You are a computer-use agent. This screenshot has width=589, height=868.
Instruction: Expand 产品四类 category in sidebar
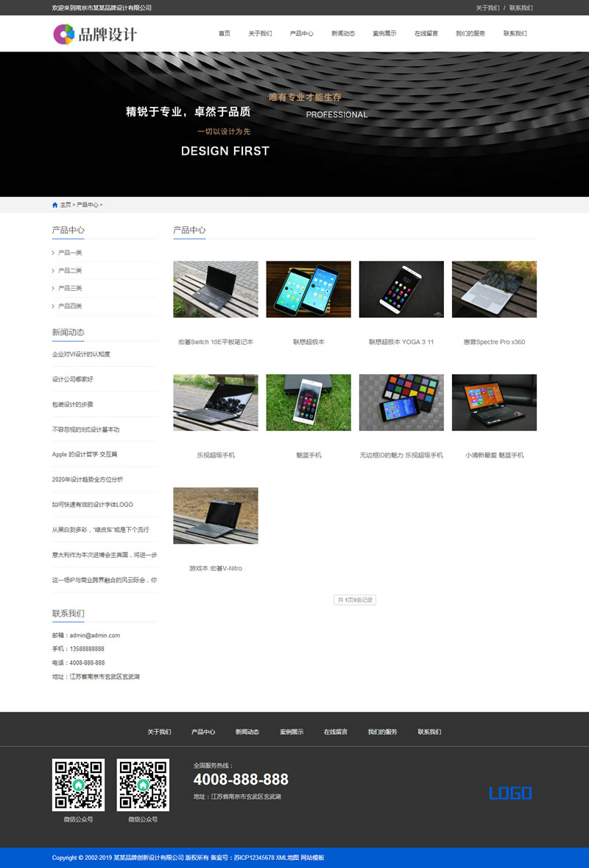70,306
